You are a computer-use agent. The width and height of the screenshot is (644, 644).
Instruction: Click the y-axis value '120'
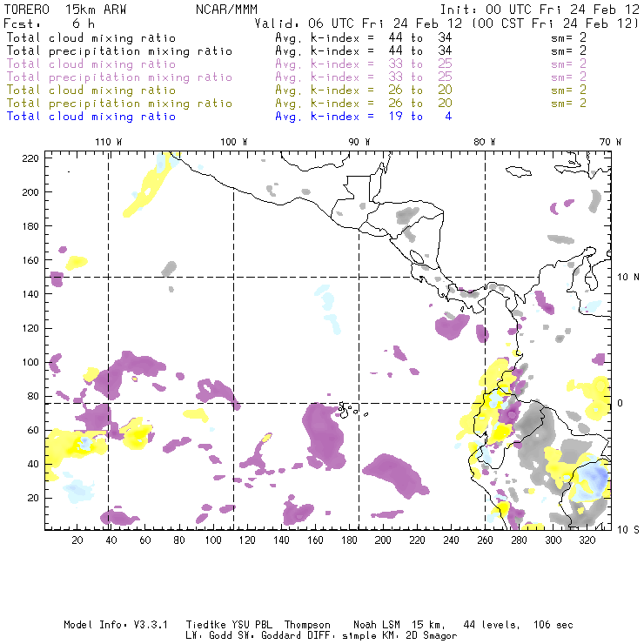click(30, 328)
